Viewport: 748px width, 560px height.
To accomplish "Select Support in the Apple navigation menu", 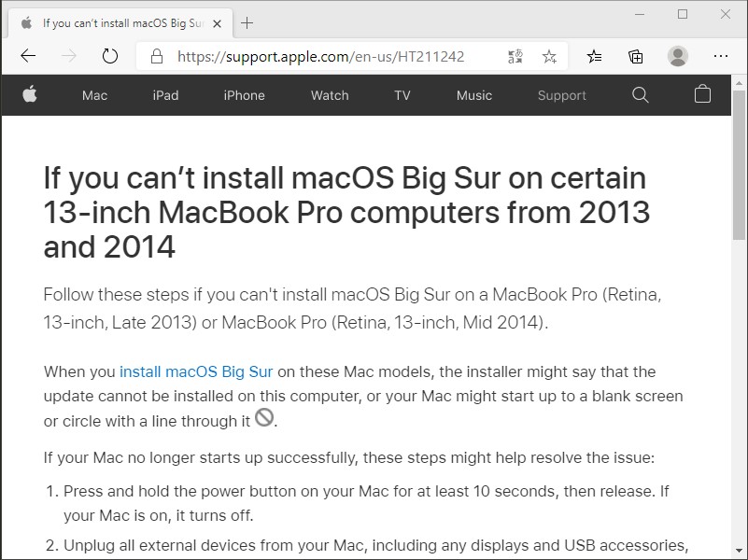I will click(x=561, y=94).
